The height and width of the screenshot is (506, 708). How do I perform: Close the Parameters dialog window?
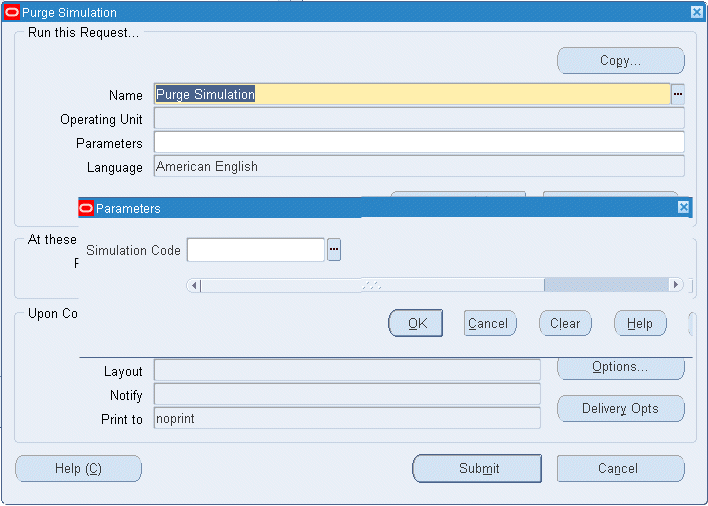click(x=683, y=207)
